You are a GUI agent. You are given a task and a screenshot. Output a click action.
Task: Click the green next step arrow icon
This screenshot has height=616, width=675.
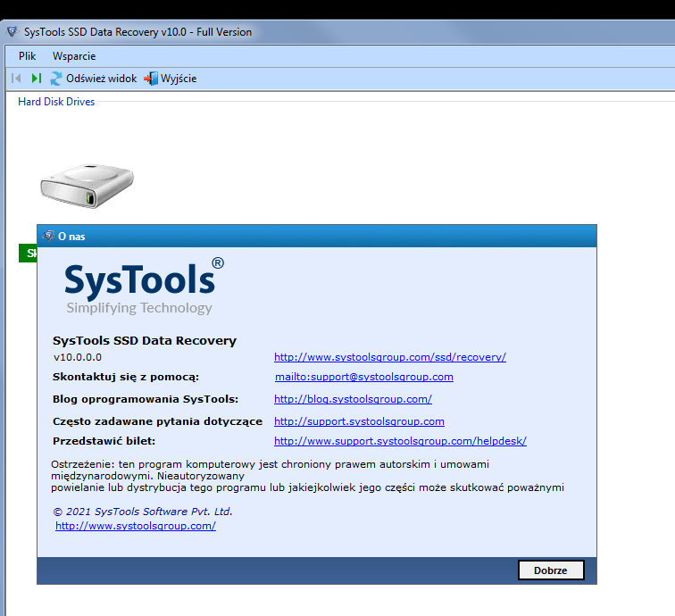click(x=37, y=79)
